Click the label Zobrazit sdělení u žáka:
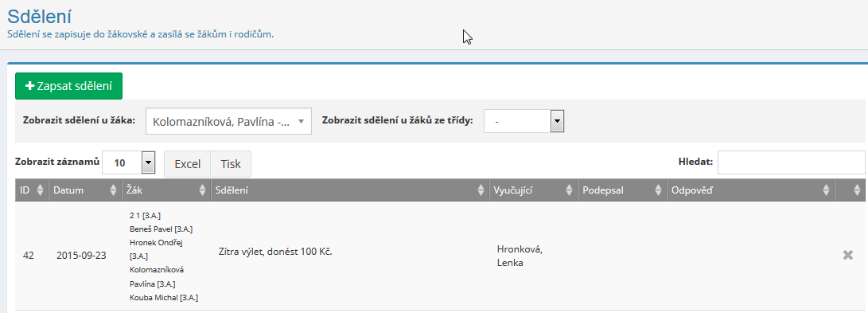This screenshot has height=313, width=868. tap(79, 121)
